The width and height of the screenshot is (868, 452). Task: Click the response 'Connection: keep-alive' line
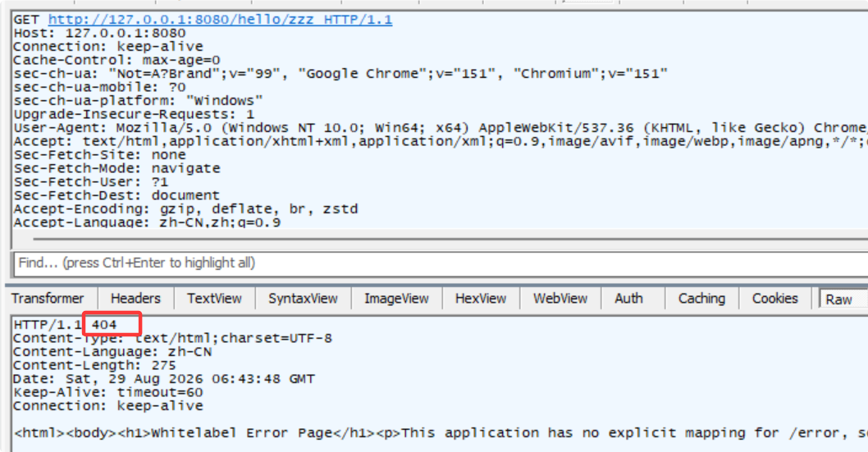coord(108,406)
